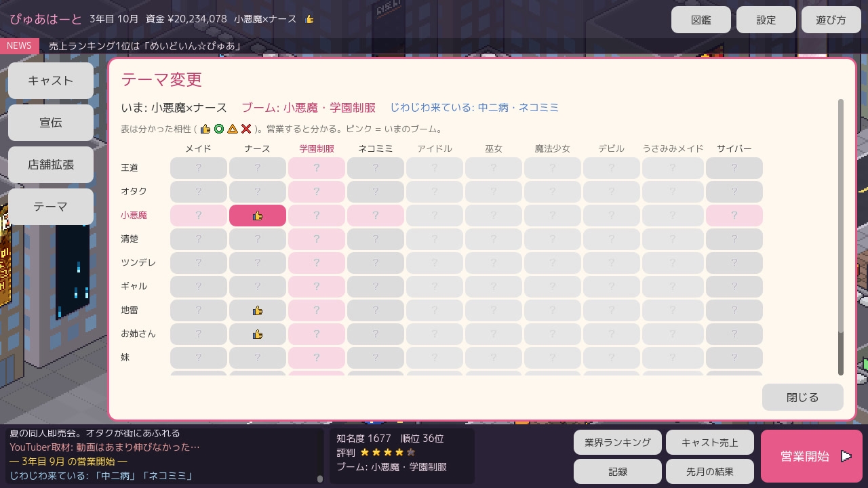The height and width of the screenshot is (488, 868).
Task: Close the テーマ変更 dialog with 閉じる
Action: pos(803,397)
